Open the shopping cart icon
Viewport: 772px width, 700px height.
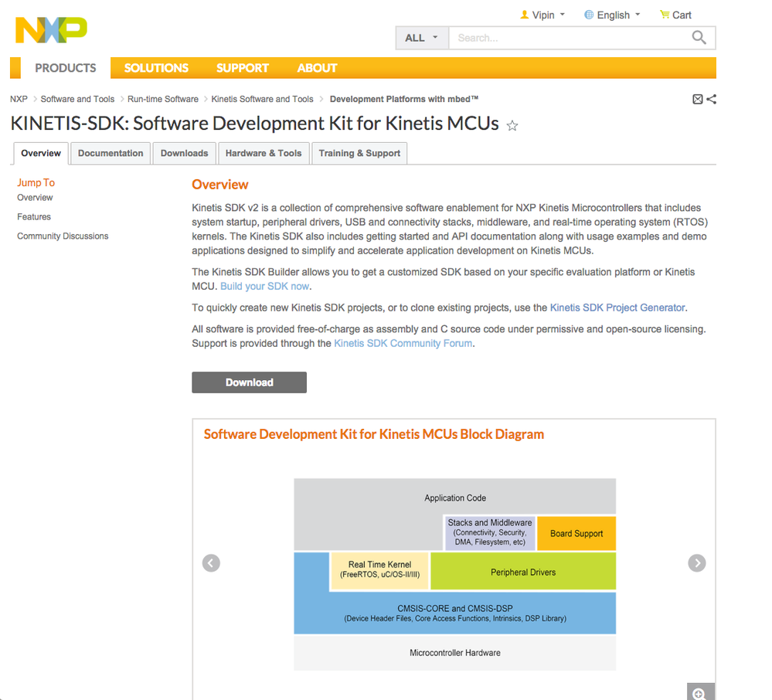click(x=665, y=15)
